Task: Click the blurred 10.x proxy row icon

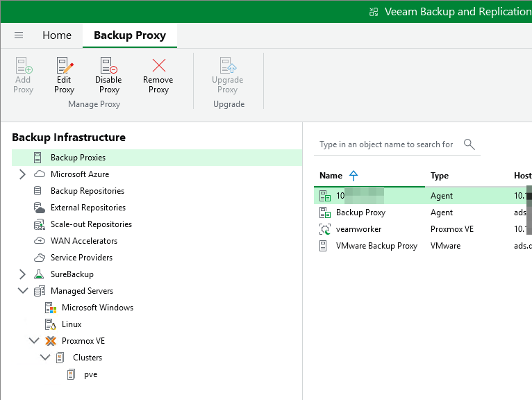Action: pyautogui.click(x=325, y=196)
